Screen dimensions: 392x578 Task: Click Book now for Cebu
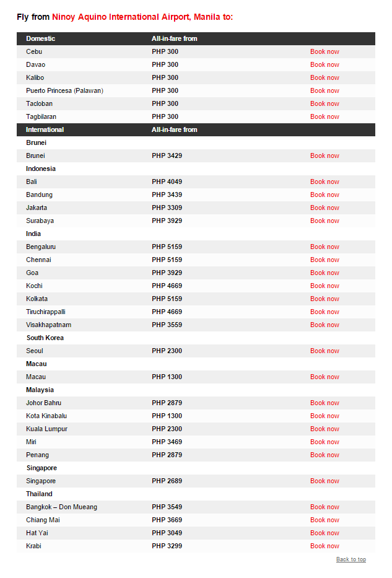pyautogui.click(x=324, y=51)
